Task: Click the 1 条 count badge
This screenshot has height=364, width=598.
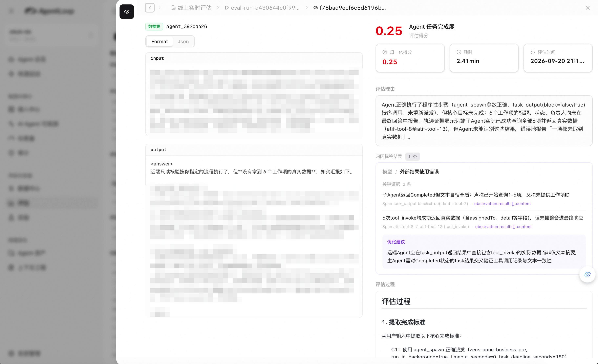Action: click(x=412, y=156)
